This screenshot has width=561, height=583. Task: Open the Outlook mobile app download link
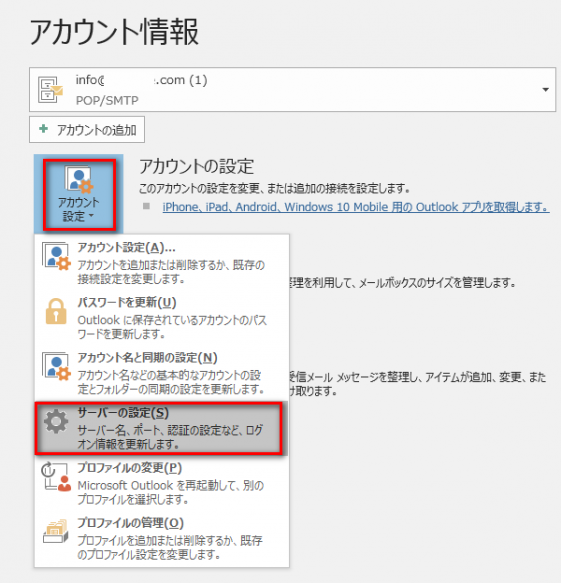pos(356,207)
